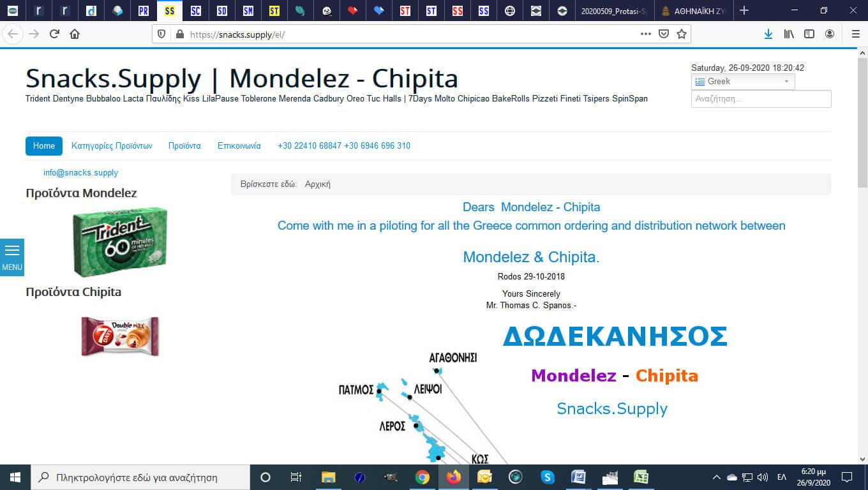
Task: View site security lock info
Action: tap(179, 34)
